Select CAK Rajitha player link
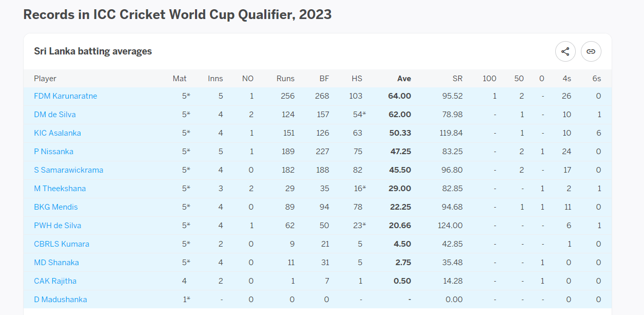The image size is (644, 315). click(55, 281)
